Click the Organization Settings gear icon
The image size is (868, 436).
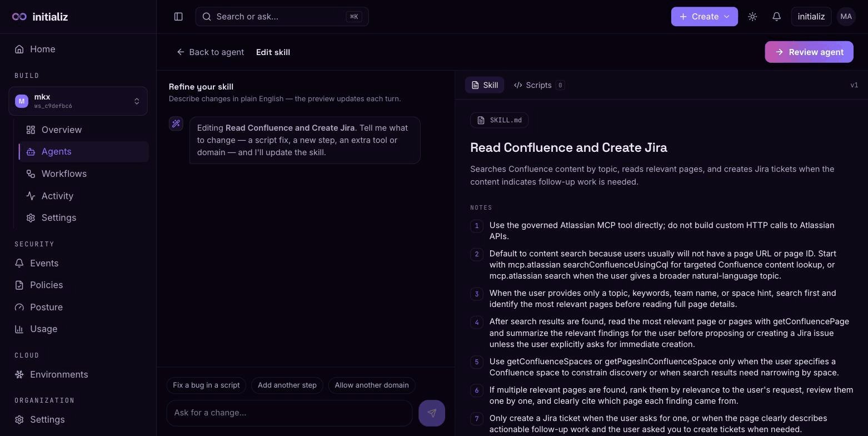click(x=19, y=420)
